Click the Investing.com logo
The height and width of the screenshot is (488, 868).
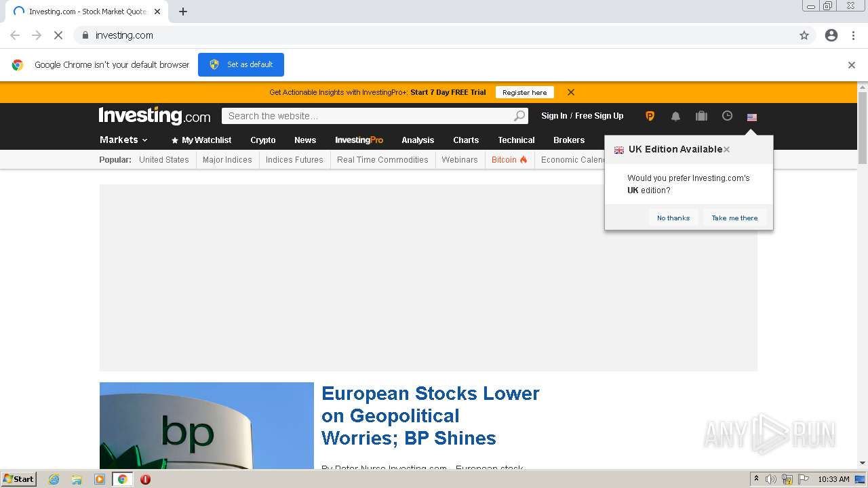coord(155,116)
